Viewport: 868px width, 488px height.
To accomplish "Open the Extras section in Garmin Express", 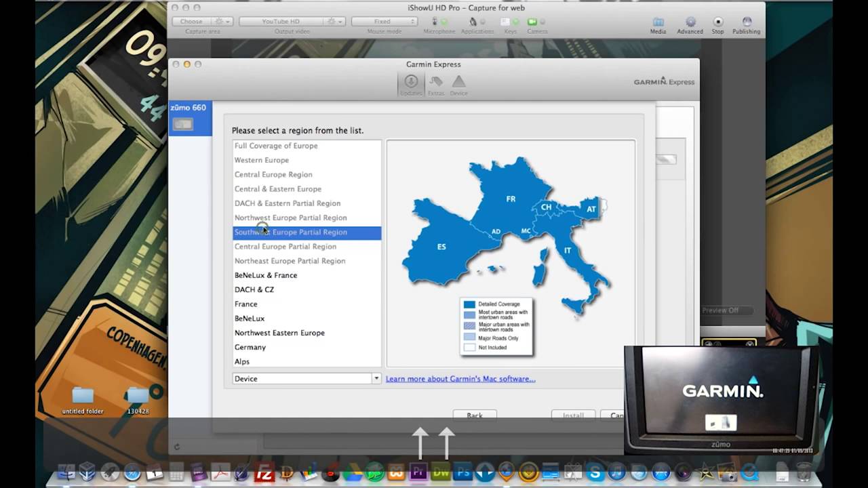I will pyautogui.click(x=435, y=85).
